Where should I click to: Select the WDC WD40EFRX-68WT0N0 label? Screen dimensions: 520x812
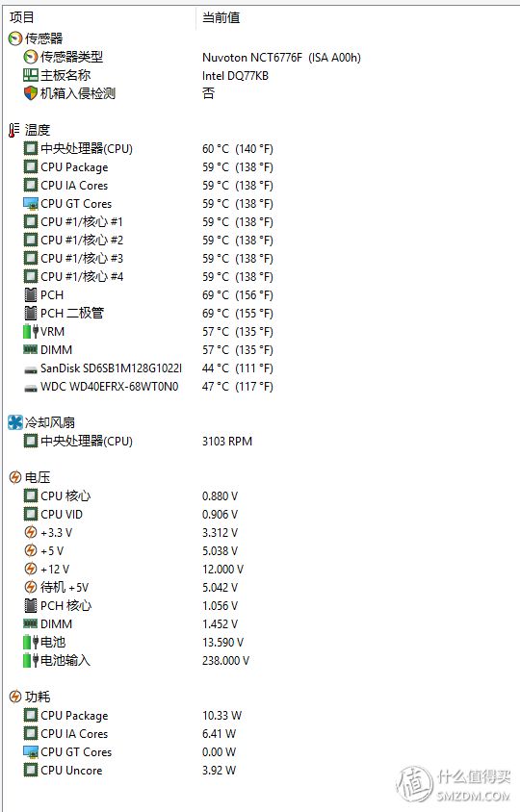click(110, 387)
